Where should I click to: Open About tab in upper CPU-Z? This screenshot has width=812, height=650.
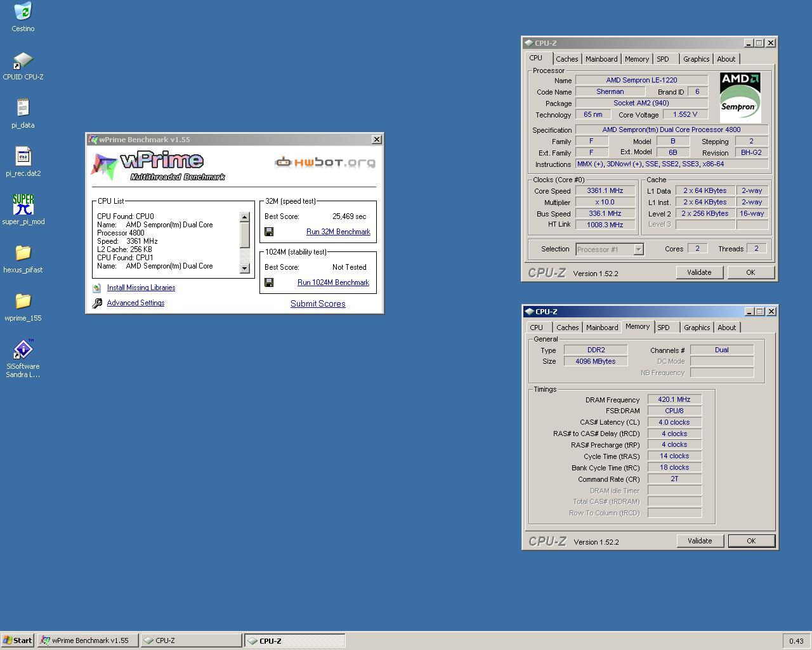tap(726, 59)
